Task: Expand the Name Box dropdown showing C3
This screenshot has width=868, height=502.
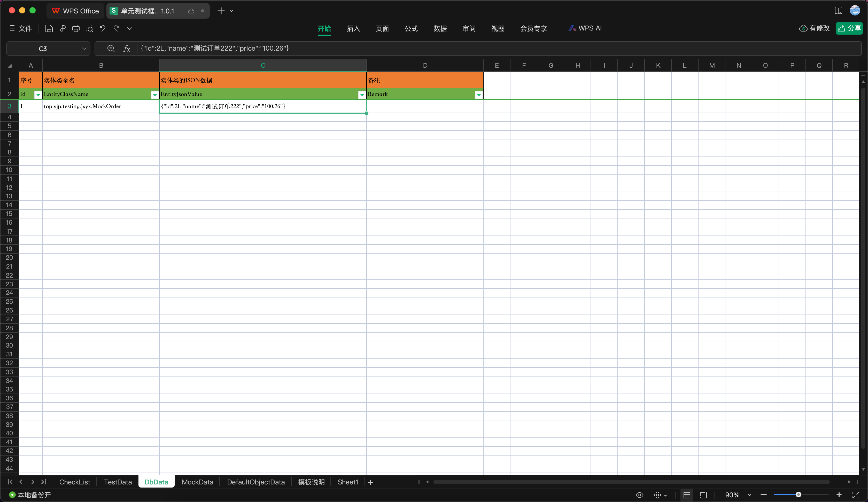Action: [x=84, y=49]
